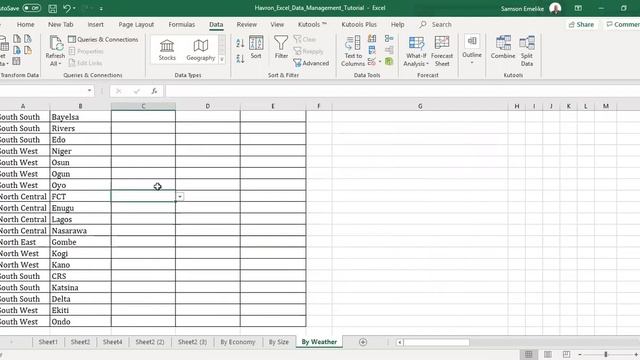Click the Insert Function fx icon
Viewport: 640px width, 360px height.
point(154,91)
